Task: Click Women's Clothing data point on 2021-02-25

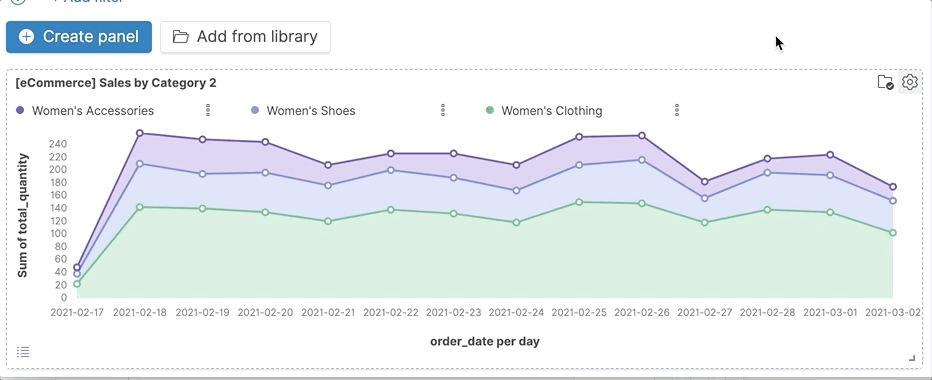Action: coord(579,202)
